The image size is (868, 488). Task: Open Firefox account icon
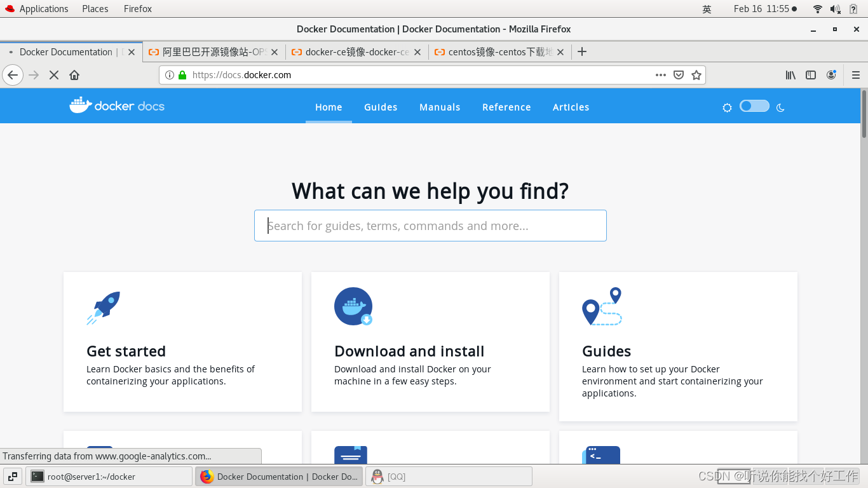click(831, 75)
